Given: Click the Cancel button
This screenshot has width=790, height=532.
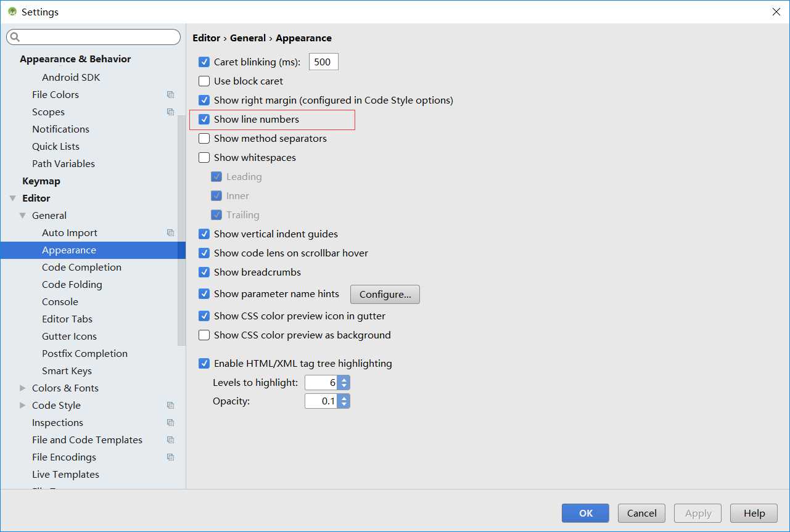Looking at the screenshot, I should tap(641, 513).
